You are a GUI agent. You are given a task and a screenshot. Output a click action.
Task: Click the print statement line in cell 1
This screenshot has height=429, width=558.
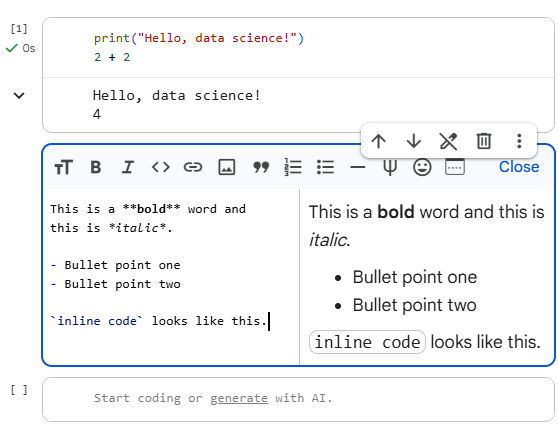(x=199, y=38)
